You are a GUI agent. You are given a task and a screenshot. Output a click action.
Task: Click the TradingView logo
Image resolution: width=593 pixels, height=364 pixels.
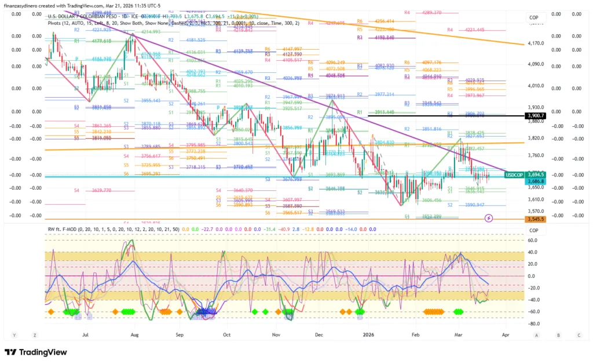(x=36, y=352)
